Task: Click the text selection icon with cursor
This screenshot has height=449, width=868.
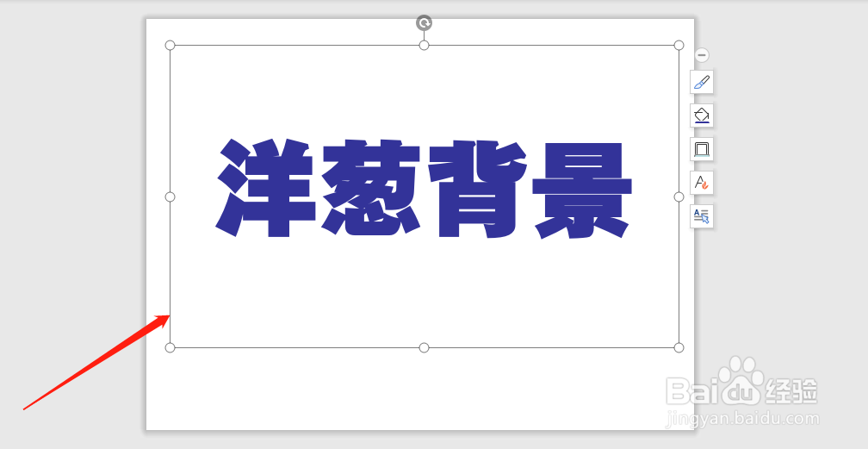Action: 701,216
